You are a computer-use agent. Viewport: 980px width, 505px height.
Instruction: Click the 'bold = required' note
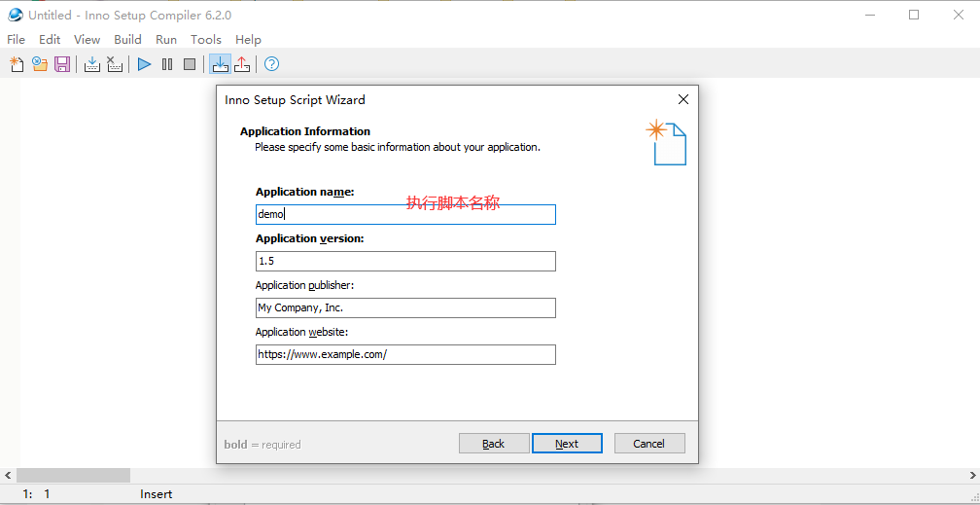(x=262, y=445)
